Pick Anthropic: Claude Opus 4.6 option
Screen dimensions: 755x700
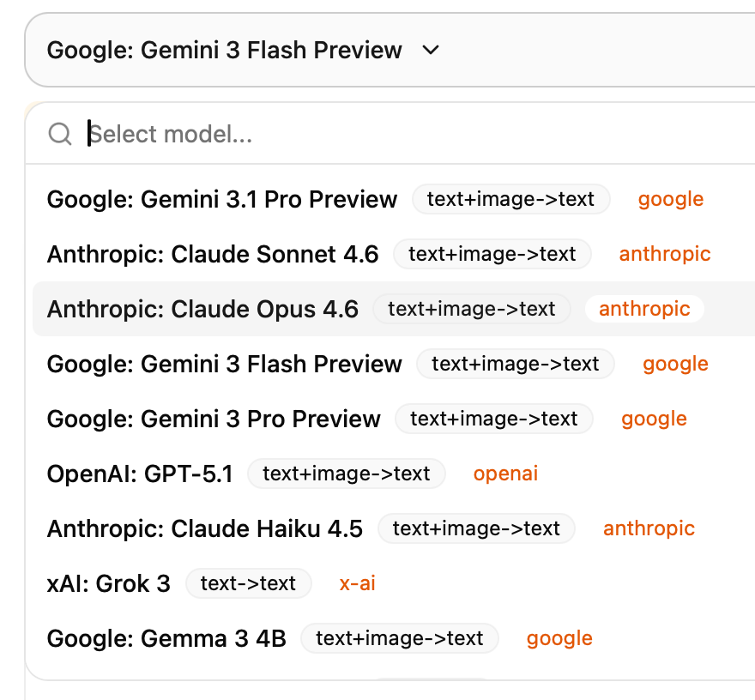pyautogui.click(x=202, y=310)
